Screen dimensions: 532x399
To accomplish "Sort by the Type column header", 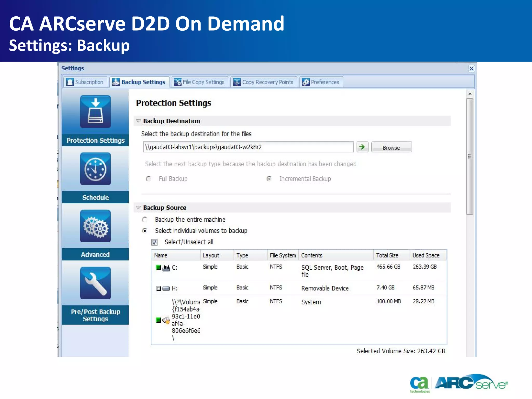I will click(x=251, y=255).
